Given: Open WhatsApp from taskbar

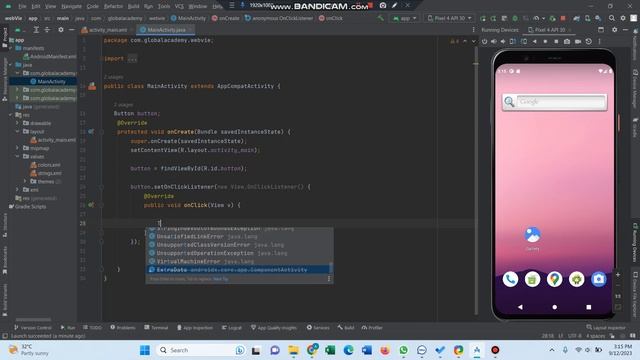Looking at the screenshot, I should tap(403, 350).
